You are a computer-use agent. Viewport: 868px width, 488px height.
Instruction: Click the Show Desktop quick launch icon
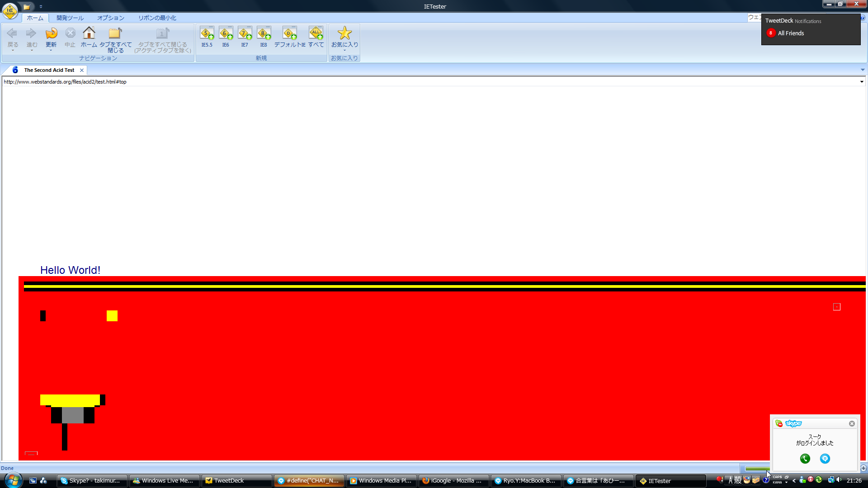click(33, 481)
